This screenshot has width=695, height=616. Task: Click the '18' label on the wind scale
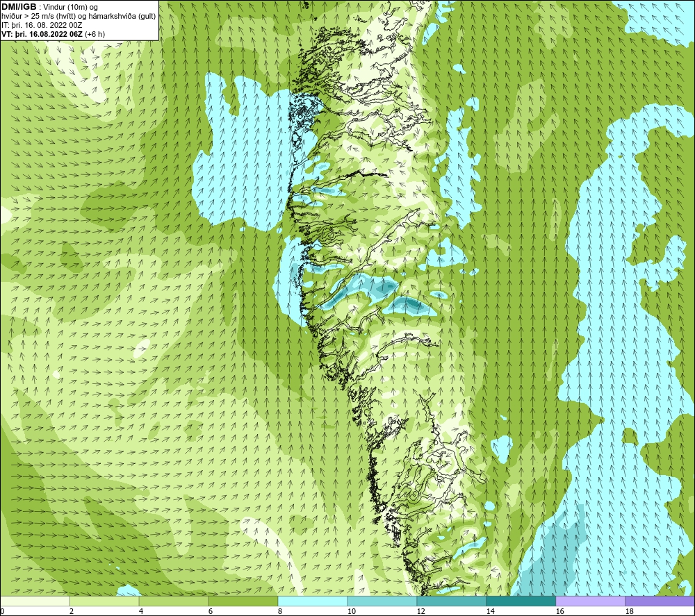pos(629,612)
